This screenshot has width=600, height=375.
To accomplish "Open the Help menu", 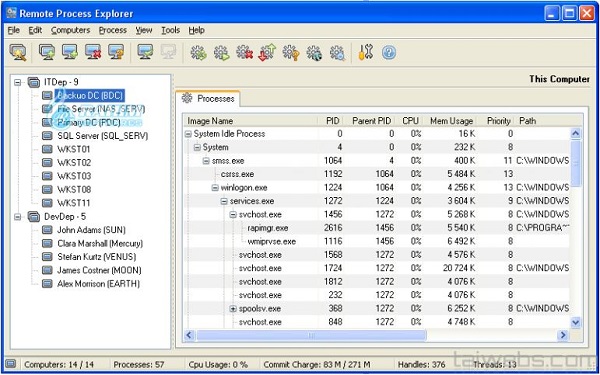I will click(x=196, y=30).
